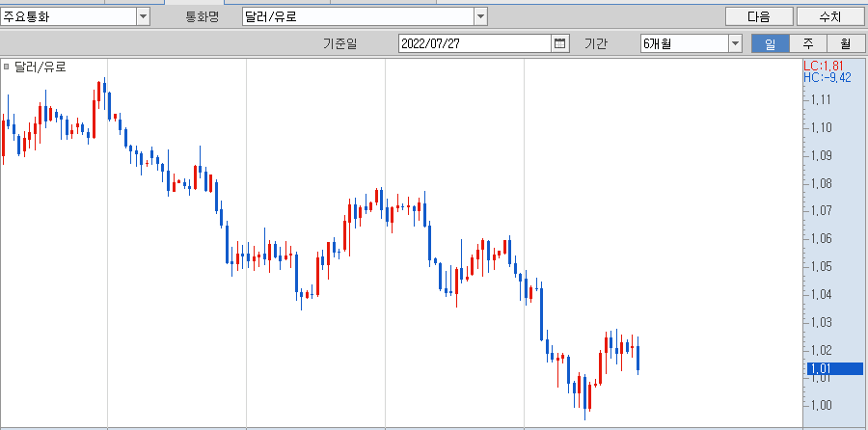This screenshot has height=430, width=868.
Task: Click the 1.04 axis price label
Action: [x=821, y=294]
